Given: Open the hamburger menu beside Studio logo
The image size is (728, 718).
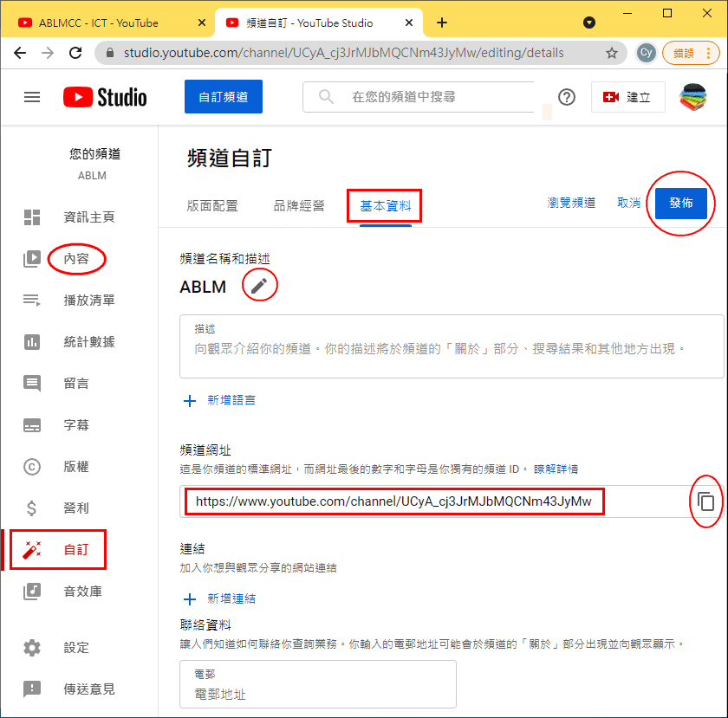Looking at the screenshot, I should click(32, 97).
